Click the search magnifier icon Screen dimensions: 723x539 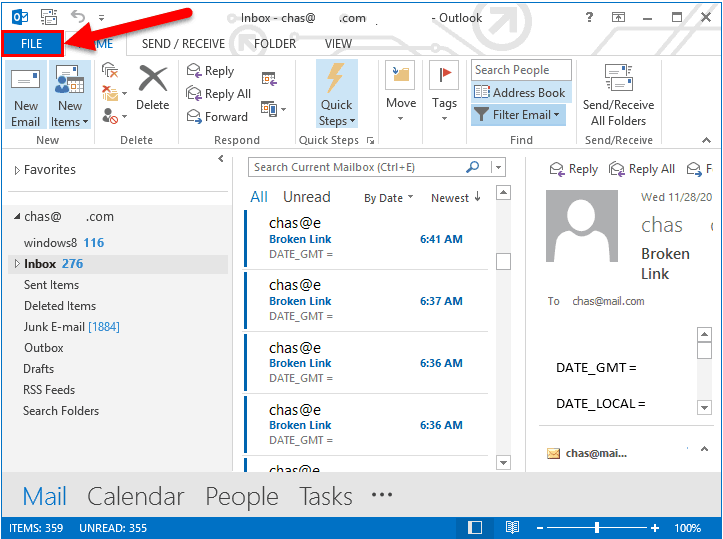pos(473,166)
